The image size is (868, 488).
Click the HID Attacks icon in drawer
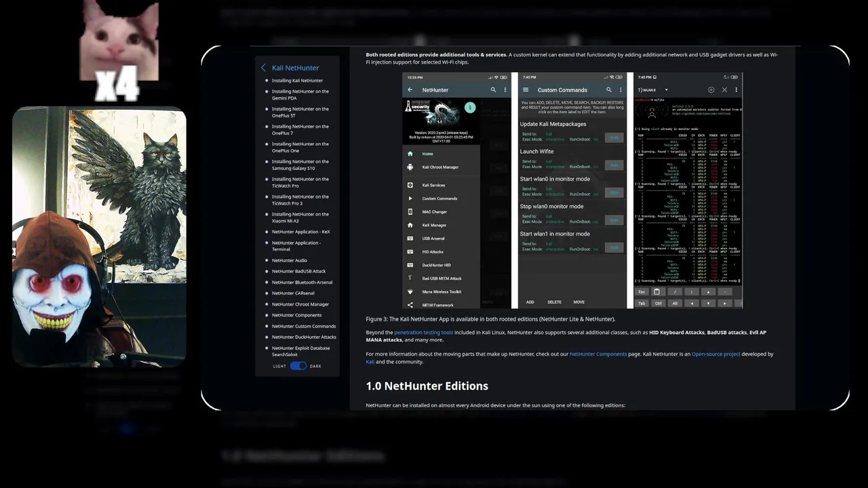pyautogui.click(x=410, y=251)
